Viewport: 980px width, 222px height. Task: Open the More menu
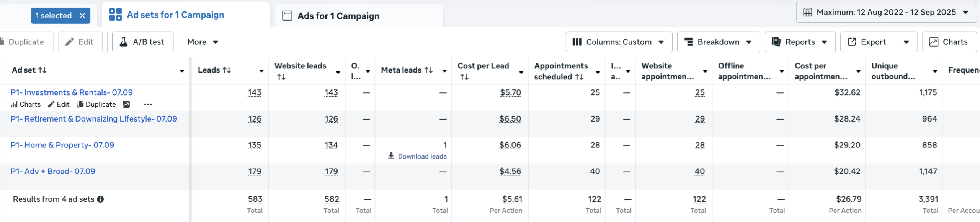pos(203,42)
